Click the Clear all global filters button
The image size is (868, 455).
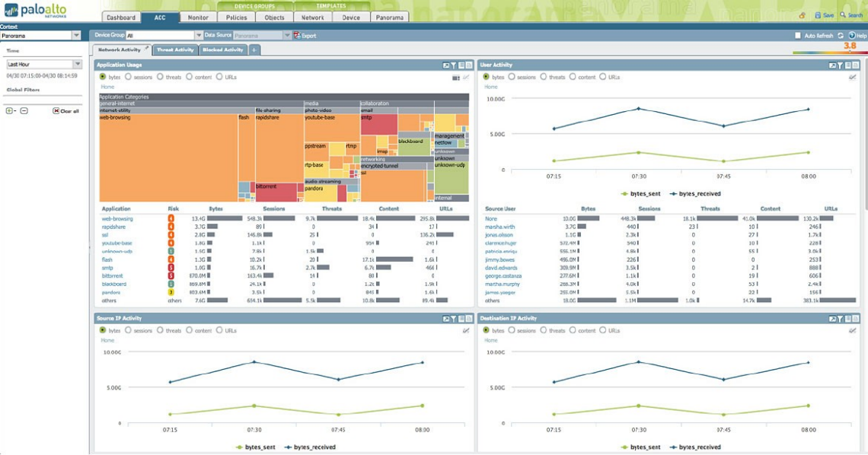click(66, 111)
